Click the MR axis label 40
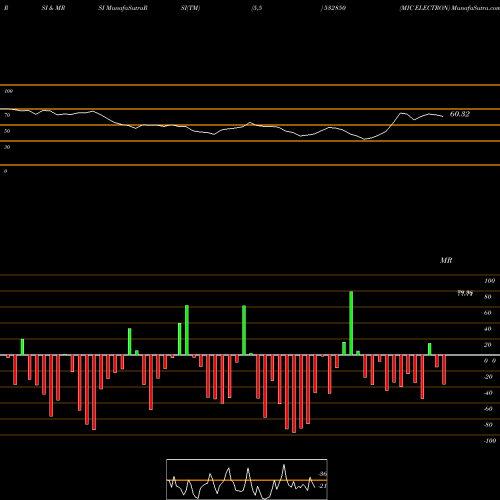 pos(488,329)
